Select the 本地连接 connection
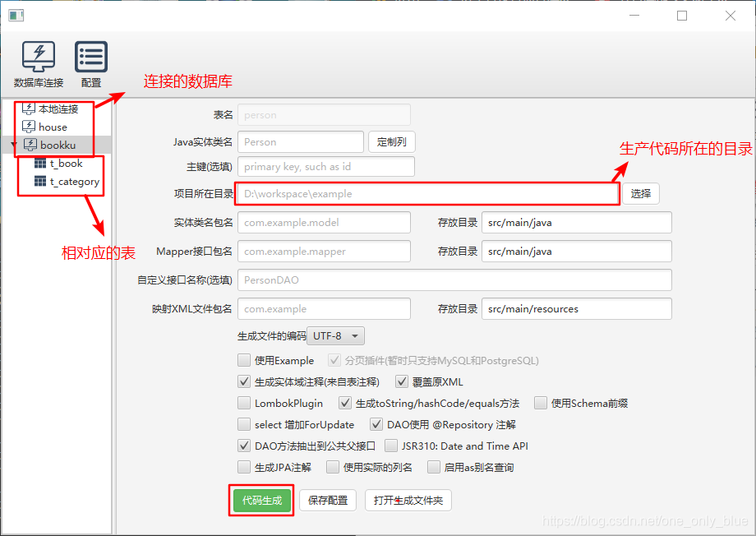The width and height of the screenshot is (756, 536). (x=58, y=109)
